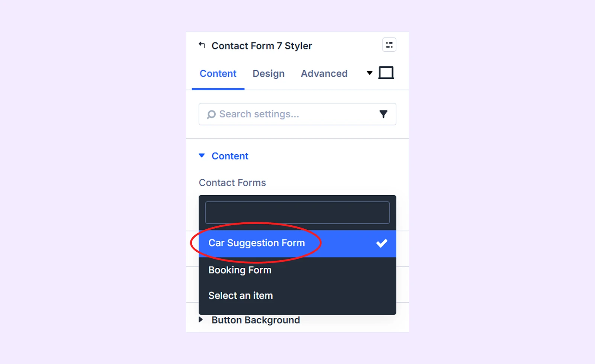Choose Booking Form from the list

tap(297, 270)
